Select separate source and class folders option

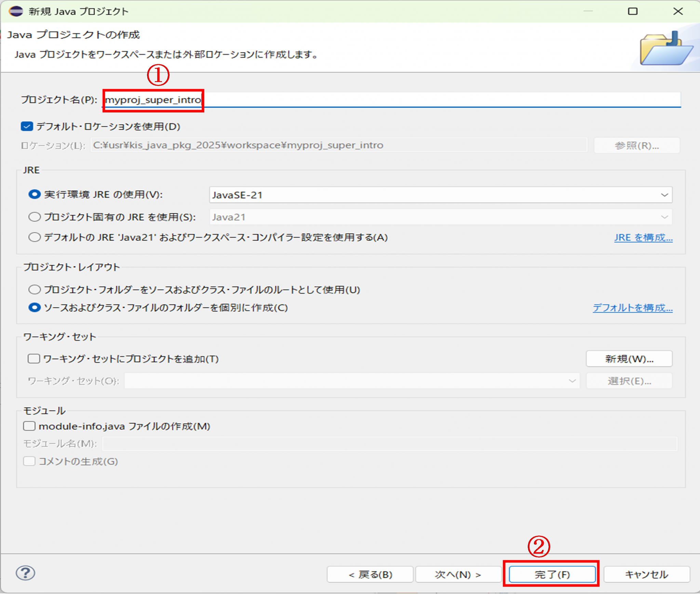point(34,308)
